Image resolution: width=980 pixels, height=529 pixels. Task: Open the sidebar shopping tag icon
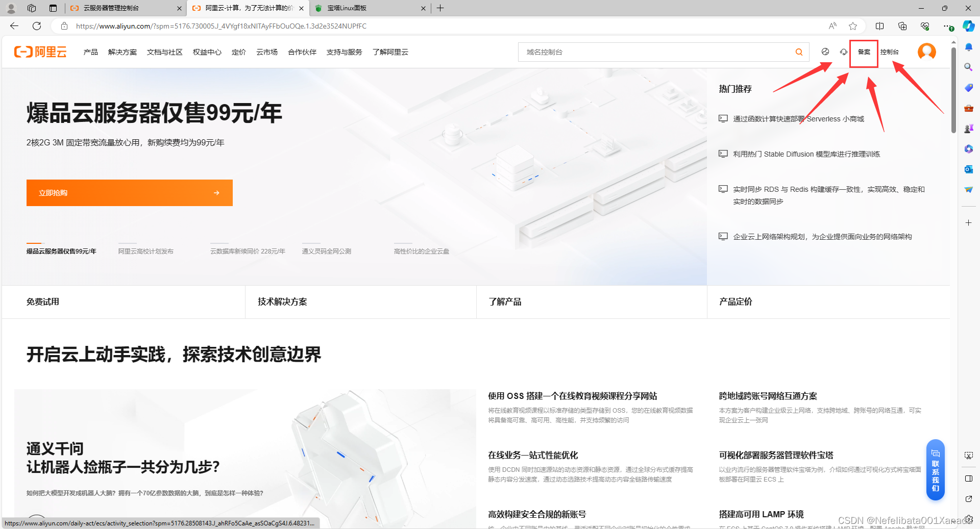tap(969, 88)
